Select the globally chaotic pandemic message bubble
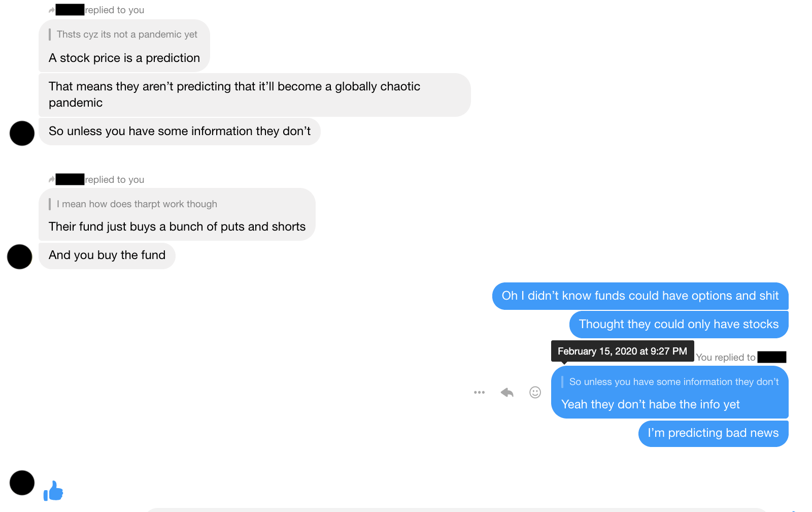 coord(255,95)
